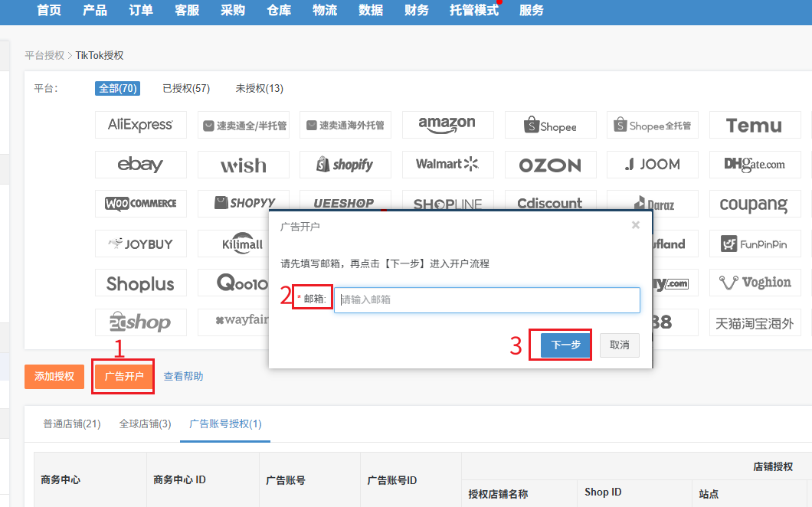Image resolution: width=812 pixels, height=507 pixels.
Task: Select the UEESHOP platform logo
Action: (345, 201)
